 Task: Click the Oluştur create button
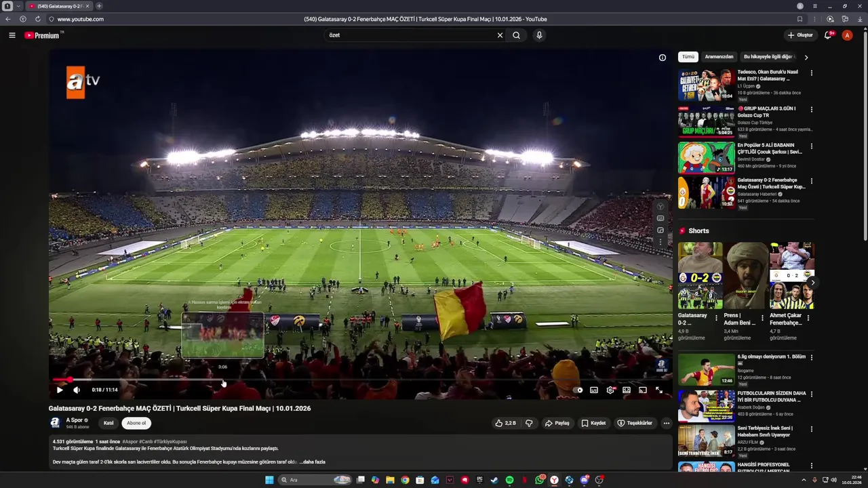(x=800, y=35)
